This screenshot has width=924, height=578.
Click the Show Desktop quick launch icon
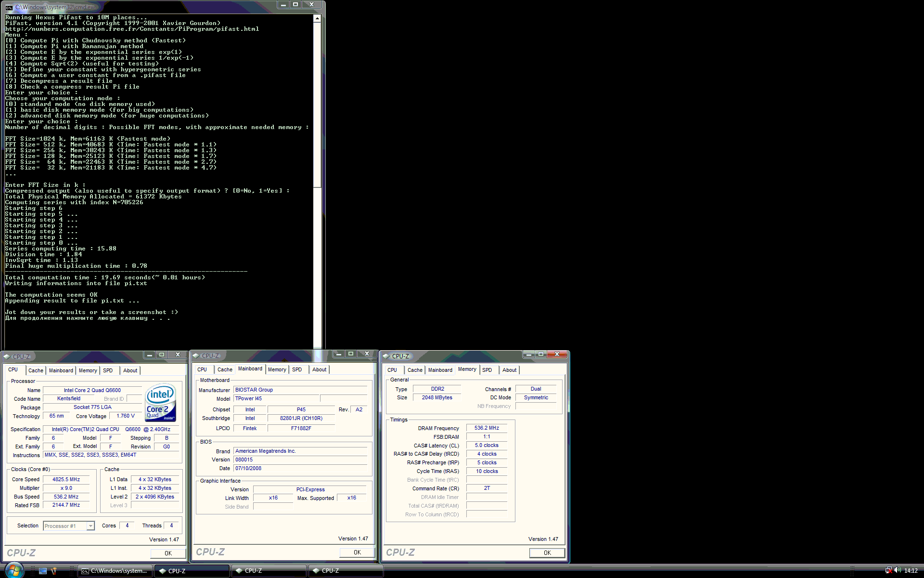pos(43,571)
